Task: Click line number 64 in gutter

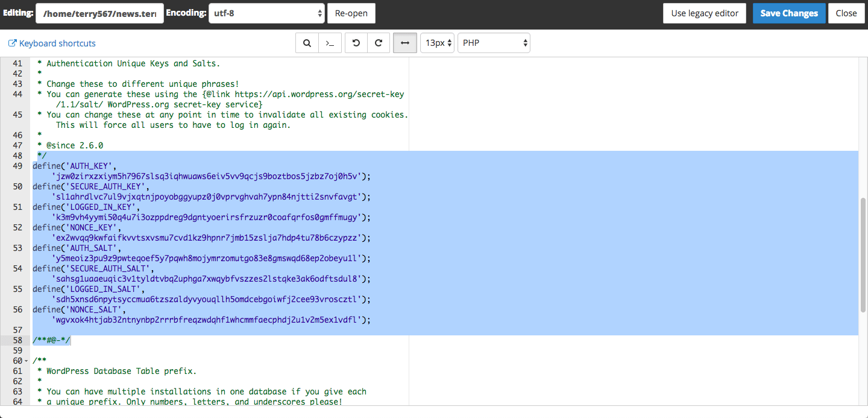Action: tap(17, 402)
